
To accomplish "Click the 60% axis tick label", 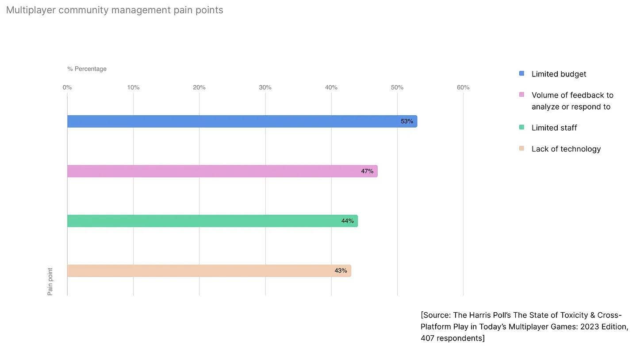I will coord(463,87).
